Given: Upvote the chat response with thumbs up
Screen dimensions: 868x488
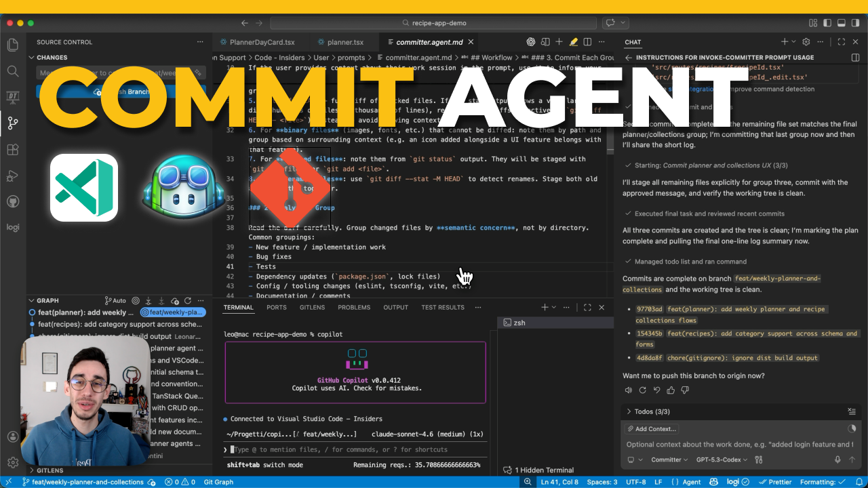Looking at the screenshot, I should [x=670, y=390].
